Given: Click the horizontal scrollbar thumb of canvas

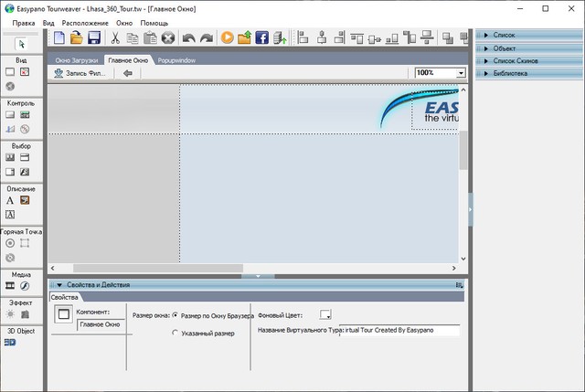Looking at the screenshot, I should (x=158, y=268).
